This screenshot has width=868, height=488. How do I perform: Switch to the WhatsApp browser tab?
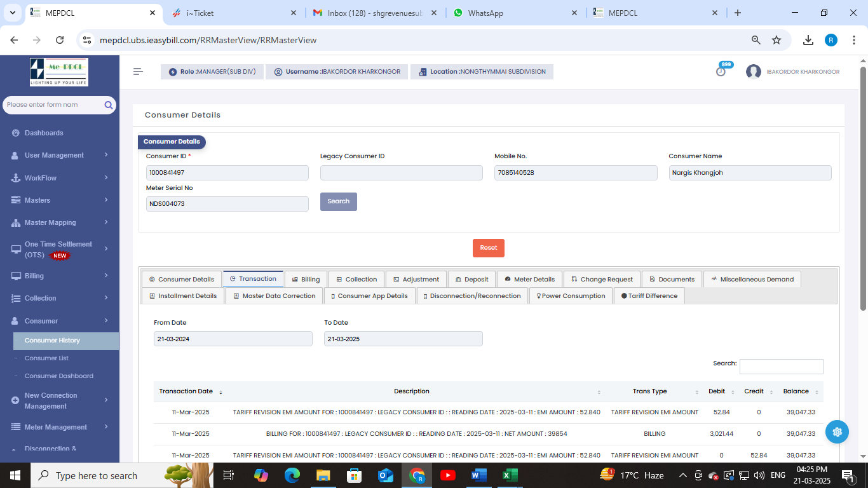pos(515,13)
